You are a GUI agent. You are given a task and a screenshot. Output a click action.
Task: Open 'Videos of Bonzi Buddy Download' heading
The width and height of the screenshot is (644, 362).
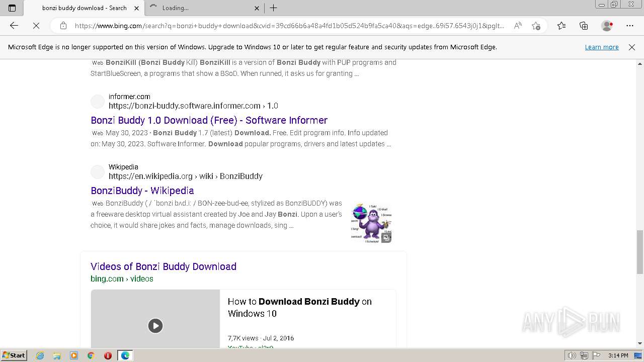[164, 266]
